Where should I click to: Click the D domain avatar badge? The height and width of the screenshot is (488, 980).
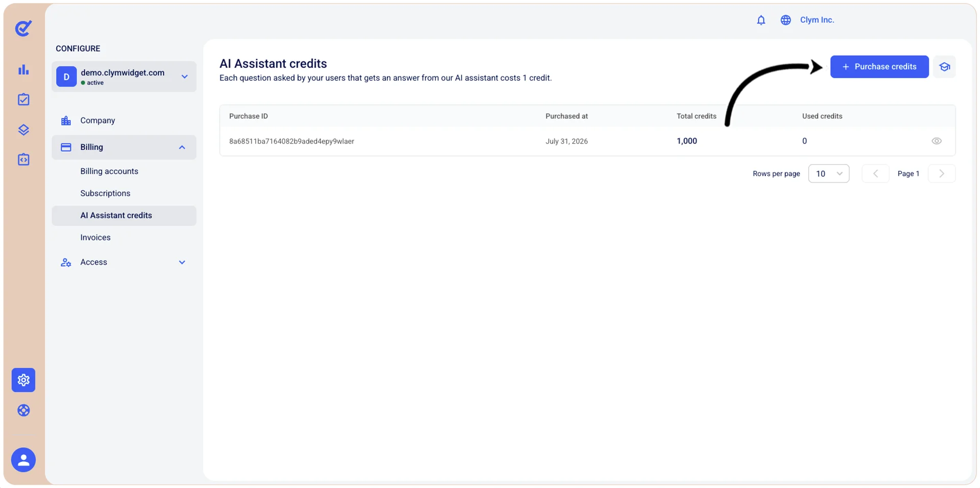(66, 77)
